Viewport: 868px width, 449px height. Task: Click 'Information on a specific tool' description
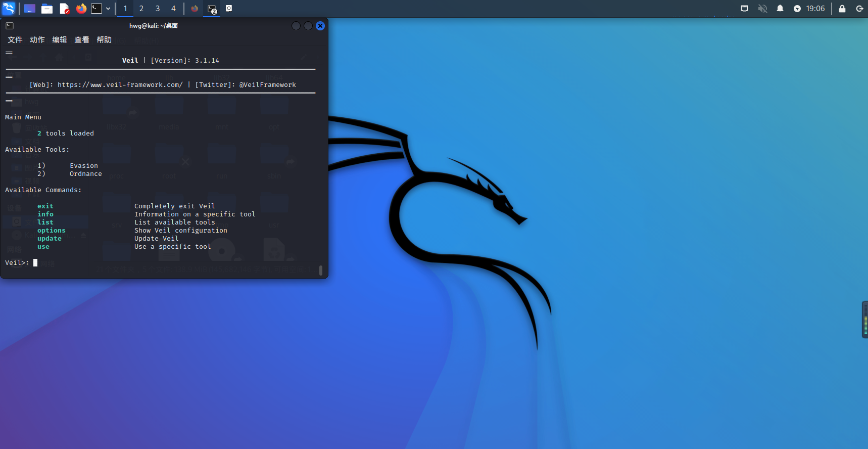195,214
